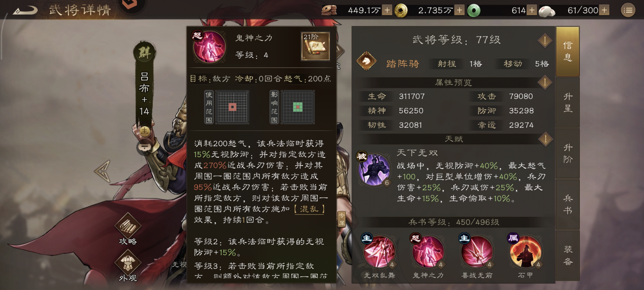Viewport: 644px width, 290px height.
Task: Switch to the 兵书 tab
Action: (x=568, y=204)
